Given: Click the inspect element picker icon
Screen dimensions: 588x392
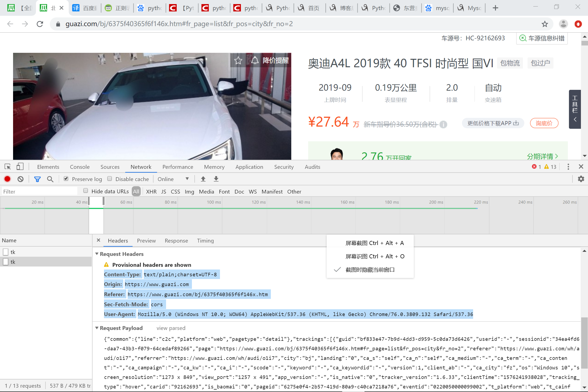Looking at the screenshot, I should tap(8, 167).
